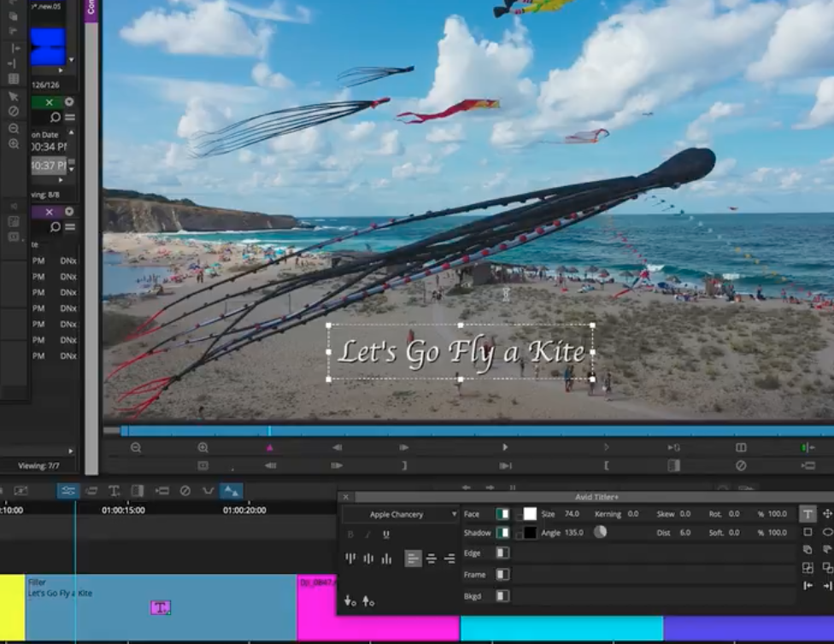Screen dimensions: 834x644
Task: Apply Underline formatting in Titler+
Action: pyautogui.click(x=386, y=534)
